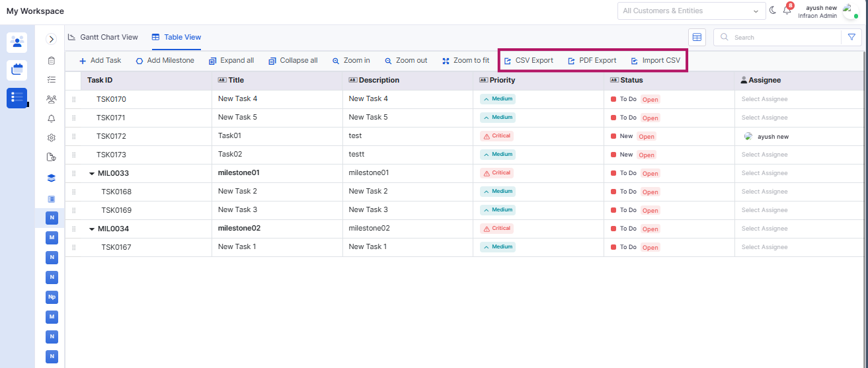The width and height of the screenshot is (868, 368).
Task: Click Zoom in toolbar button
Action: click(x=351, y=61)
